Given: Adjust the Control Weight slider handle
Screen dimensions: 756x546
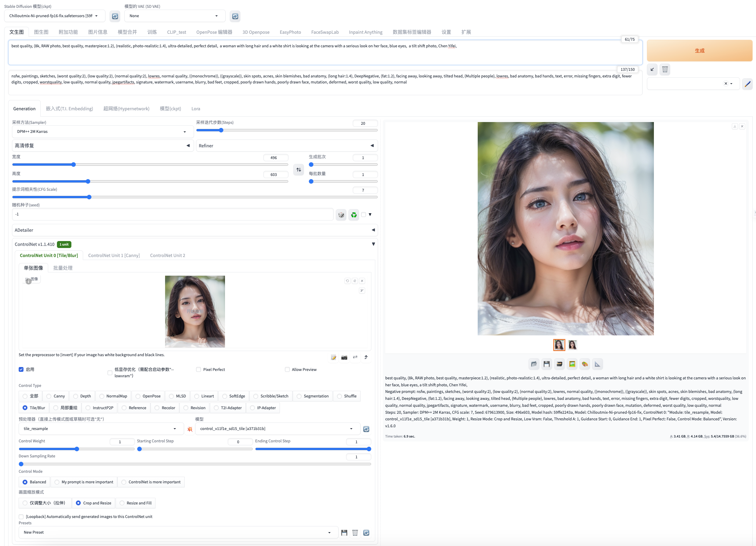Looking at the screenshot, I should coord(77,449).
